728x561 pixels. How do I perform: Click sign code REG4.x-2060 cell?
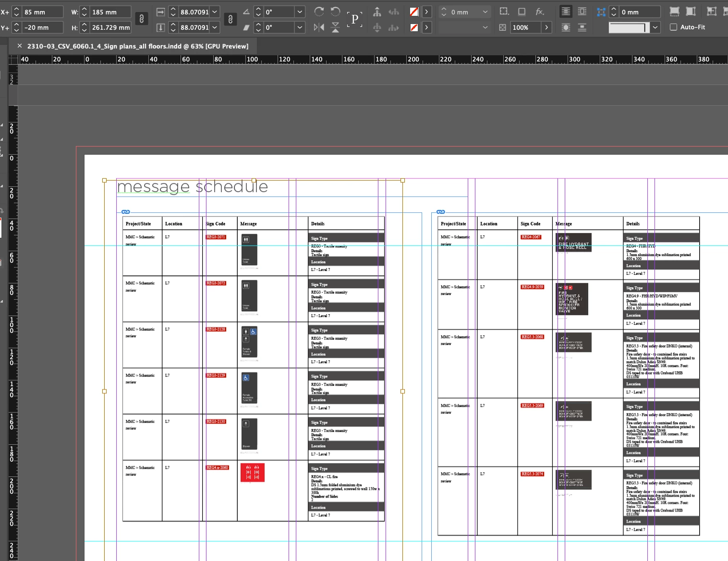(x=217, y=467)
